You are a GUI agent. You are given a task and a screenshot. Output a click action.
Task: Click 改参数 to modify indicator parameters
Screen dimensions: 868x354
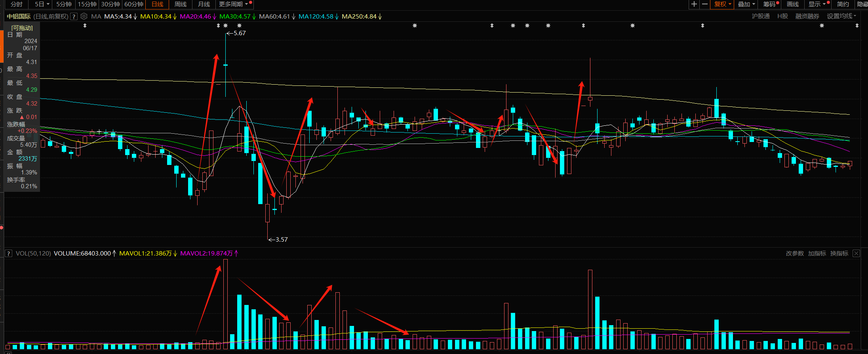[x=795, y=254]
